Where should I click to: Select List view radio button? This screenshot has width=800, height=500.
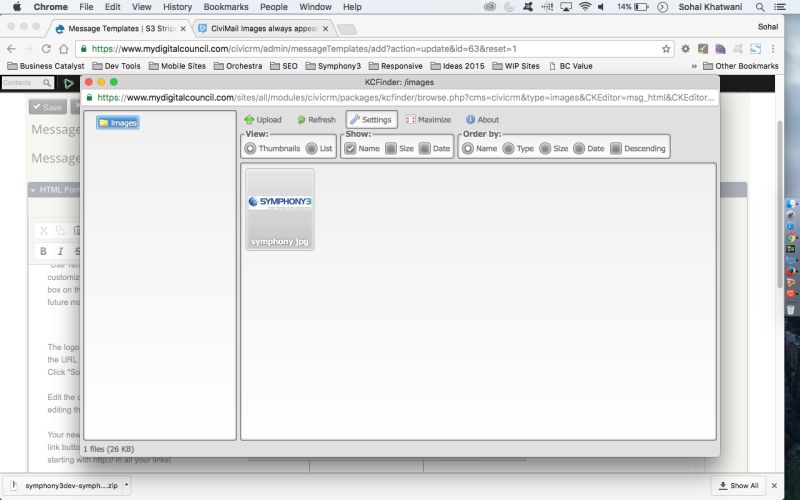311,148
